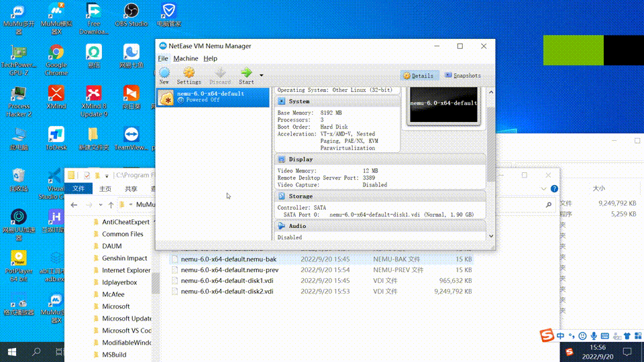Open the MuMu multi-instance desktop shortcut
The width and height of the screenshot is (644, 362).
[x=19, y=19]
